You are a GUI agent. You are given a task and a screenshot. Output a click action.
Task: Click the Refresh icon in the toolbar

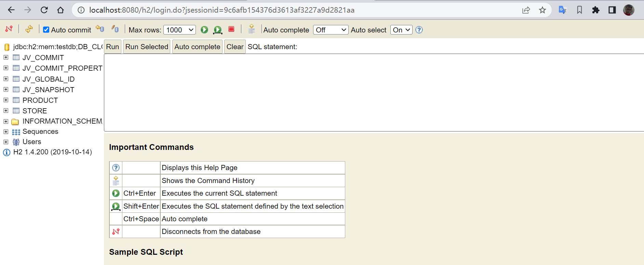[x=29, y=29]
